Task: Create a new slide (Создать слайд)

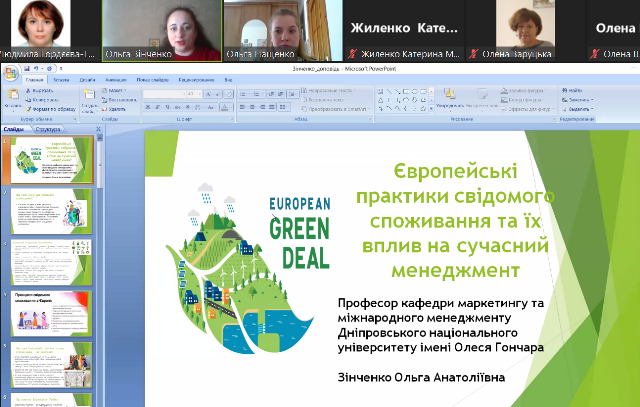Action: (x=89, y=100)
